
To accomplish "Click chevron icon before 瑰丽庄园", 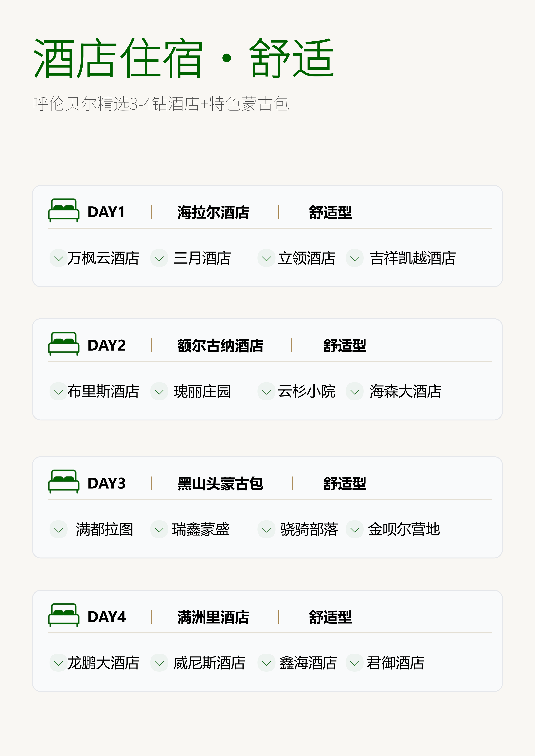I will [x=159, y=392].
